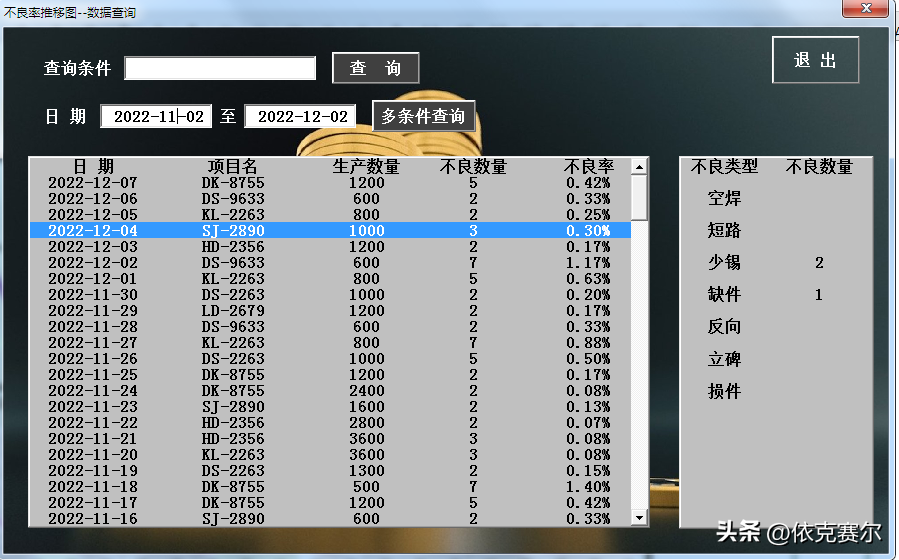The height and width of the screenshot is (560, 899).
Task: Click the 立碑 defect type
Action: click(x=724, y=359)
